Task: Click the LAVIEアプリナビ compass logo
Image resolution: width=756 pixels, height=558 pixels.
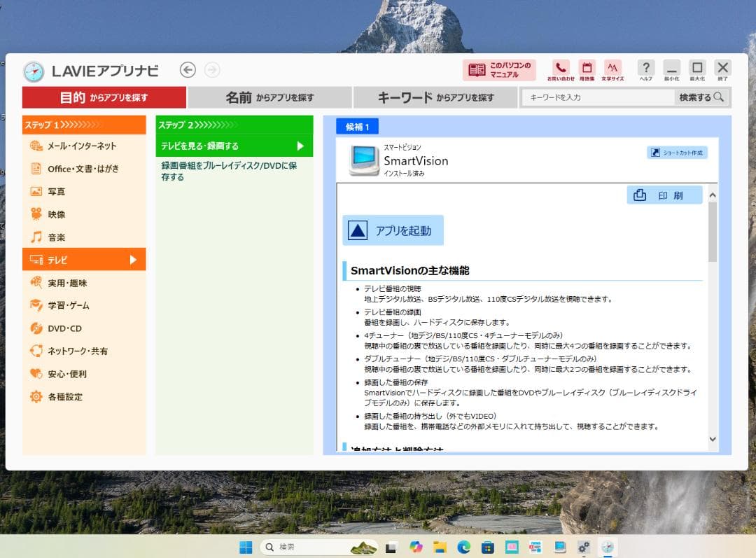Action: [34, 71]
